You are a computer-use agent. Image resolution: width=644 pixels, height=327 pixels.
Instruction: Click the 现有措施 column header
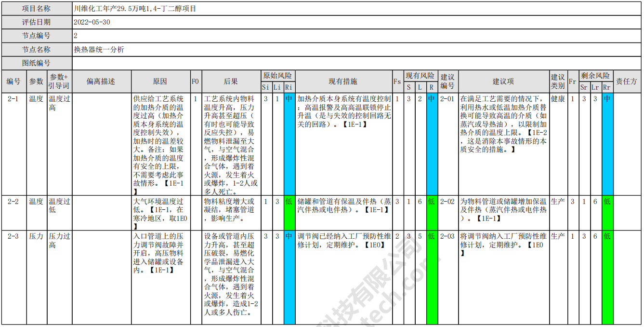click(x=343, y=82)
